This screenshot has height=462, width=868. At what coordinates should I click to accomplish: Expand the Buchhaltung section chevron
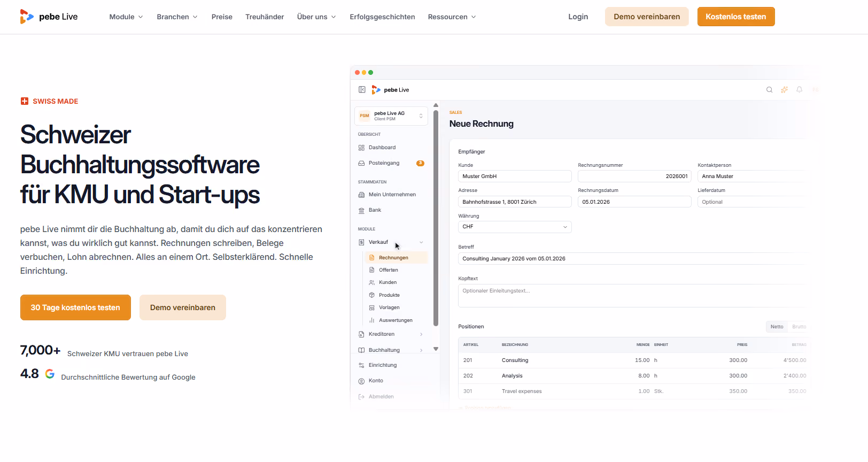[x=421, y=350]
